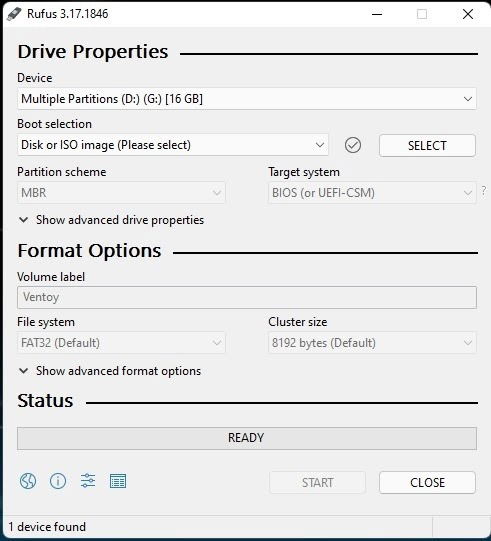Click the "Target system" label

coord(304,172)
